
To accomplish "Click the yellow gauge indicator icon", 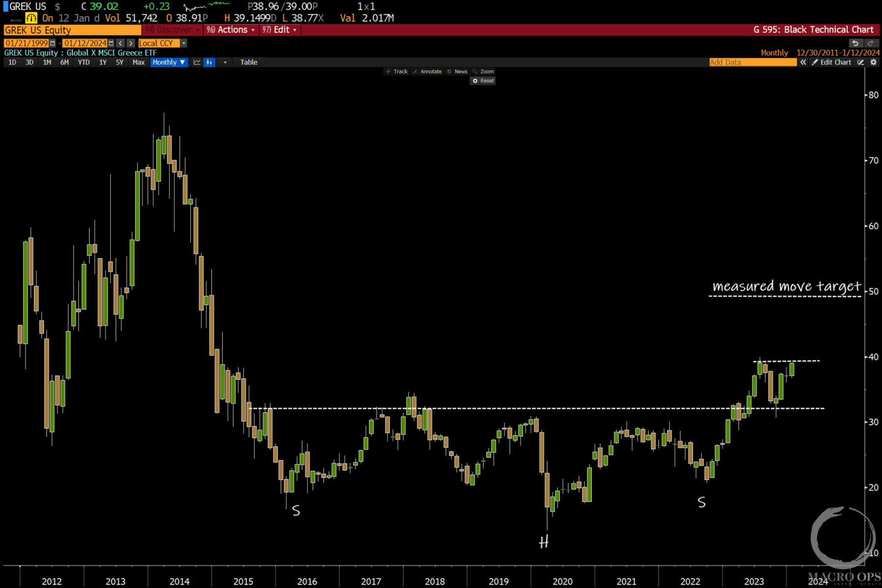I will pos(31,18).
